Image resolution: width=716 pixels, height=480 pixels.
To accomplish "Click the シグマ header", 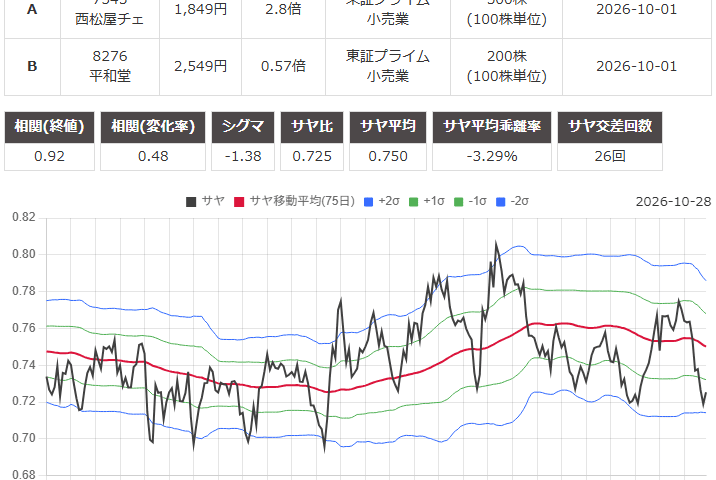I will click(243, 127).
